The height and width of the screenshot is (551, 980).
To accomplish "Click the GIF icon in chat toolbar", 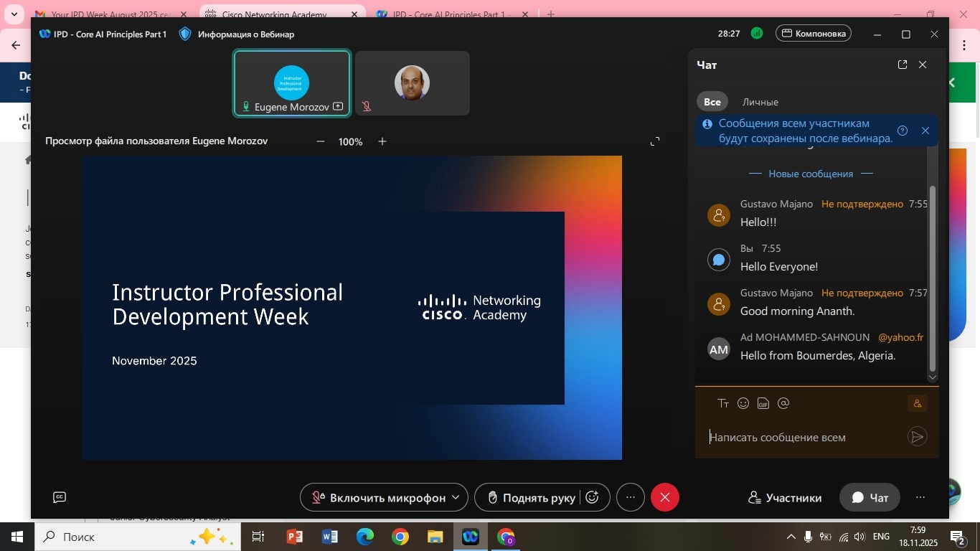I will point(763,403).
